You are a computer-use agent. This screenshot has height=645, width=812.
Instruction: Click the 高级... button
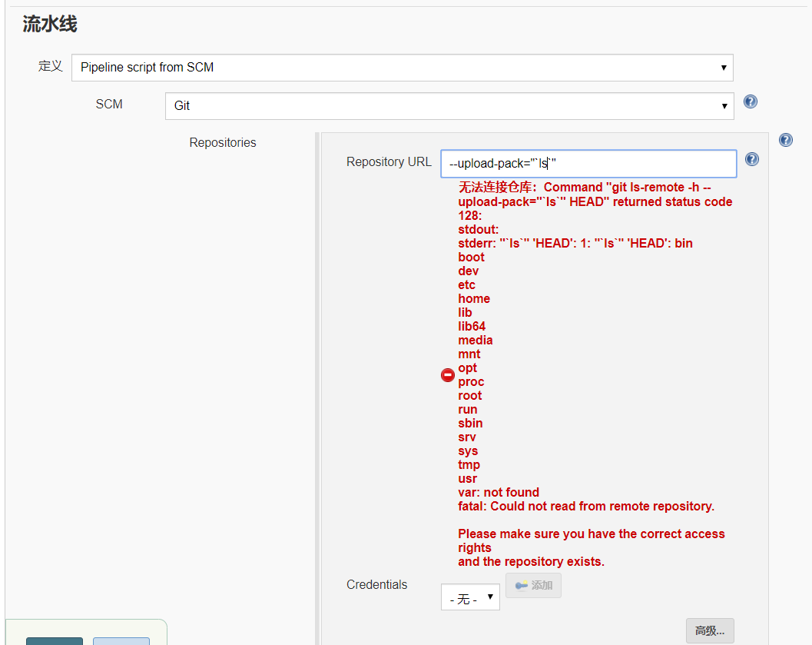click(710, 631)
